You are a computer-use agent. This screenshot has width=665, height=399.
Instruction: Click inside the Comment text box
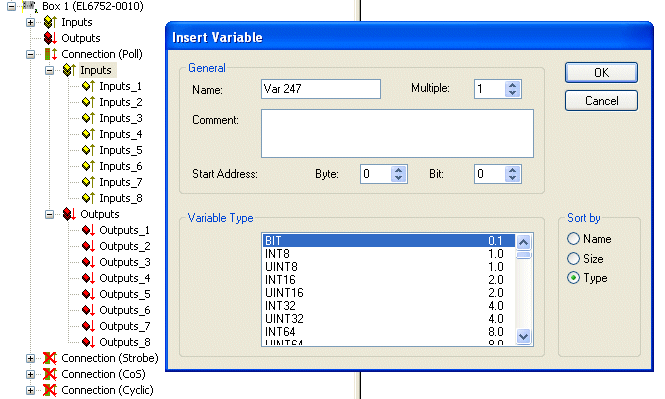point(397,134)
